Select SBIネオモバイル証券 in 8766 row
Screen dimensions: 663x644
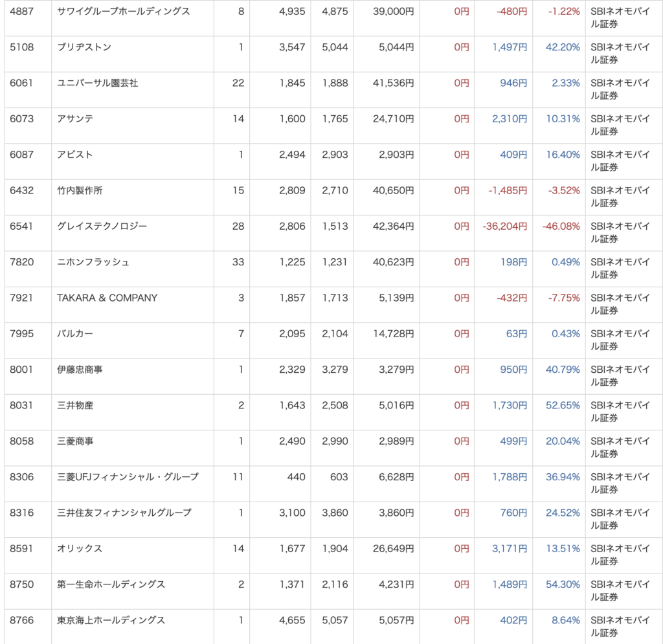pyautogui.click(x=620, y=627)
